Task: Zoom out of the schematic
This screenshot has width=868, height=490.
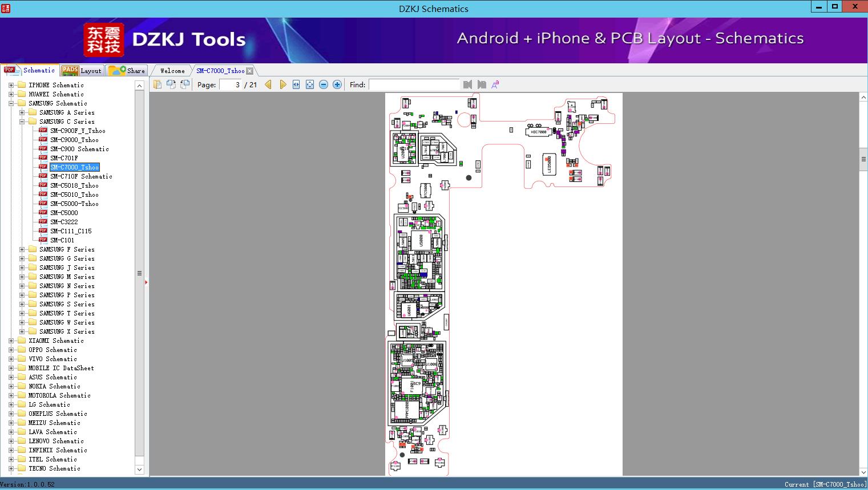Action: (x=324, y=84)
